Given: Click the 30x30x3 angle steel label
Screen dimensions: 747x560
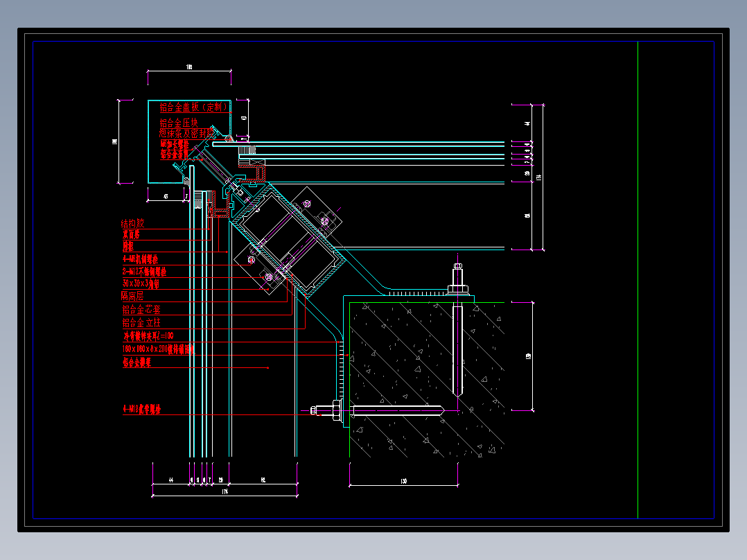Looking at the screenshot, I should pyautogui.click(x=141, y=283).
